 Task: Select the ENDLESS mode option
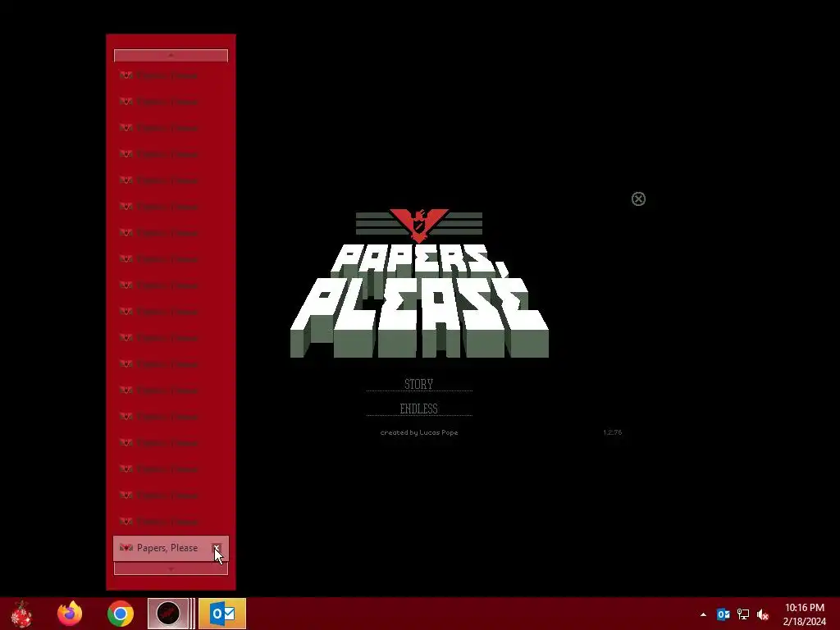418,409
